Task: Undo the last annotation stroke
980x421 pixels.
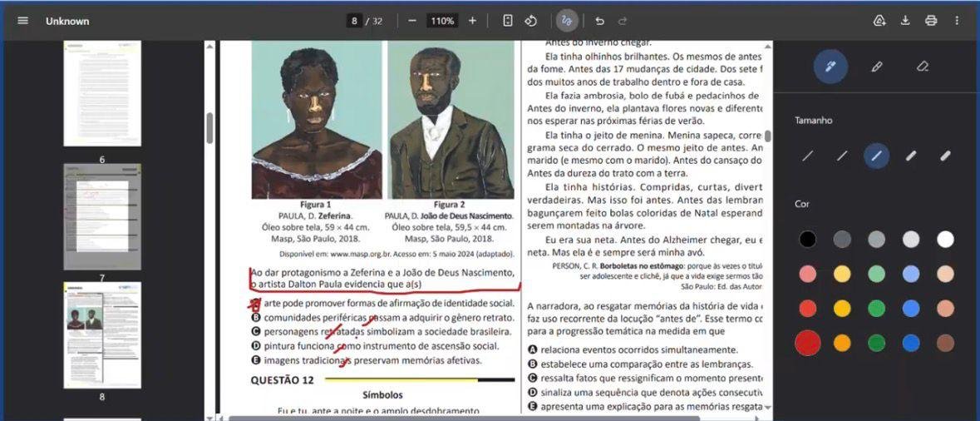Action: tap(599, 21)
